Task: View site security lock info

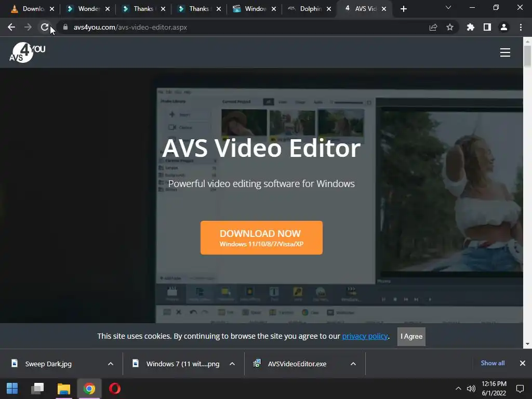Action: [x=65, y=27]
